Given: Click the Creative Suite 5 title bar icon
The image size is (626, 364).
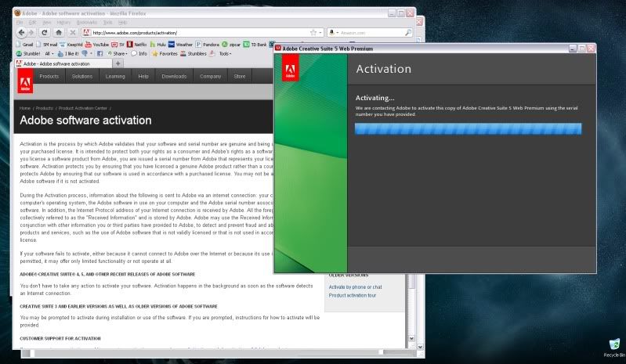Looking at the screenshot, I should click(278, 49).
